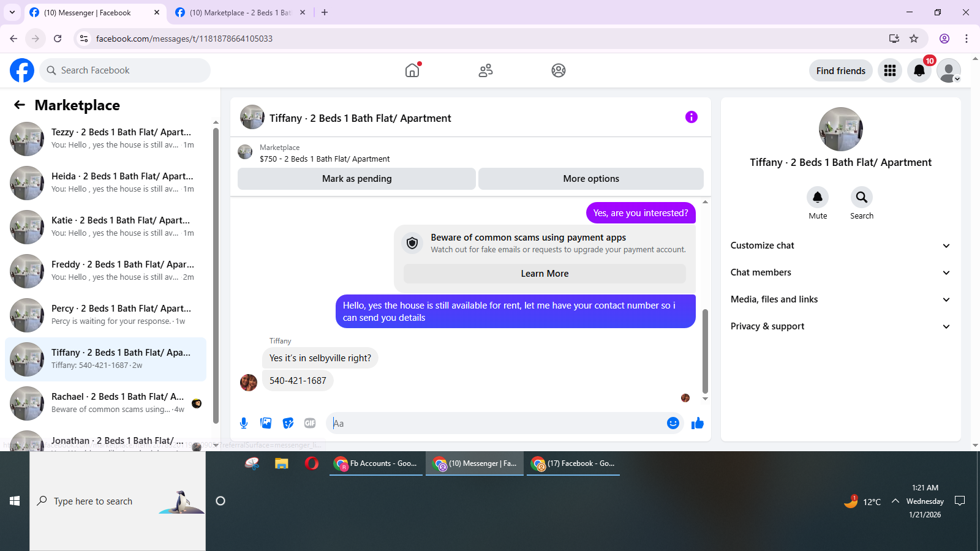Screen dimensions: 980x551
Task: Click the chat messages scrollbar
Action: pos(705,352)
